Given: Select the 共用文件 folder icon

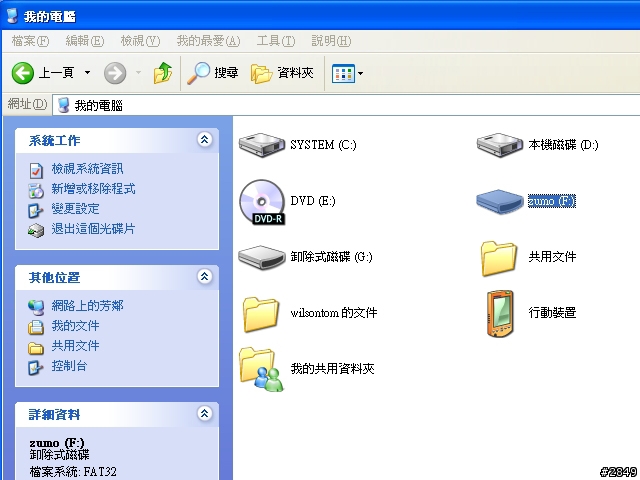Looking at the screenshot, I should (499, 258).
